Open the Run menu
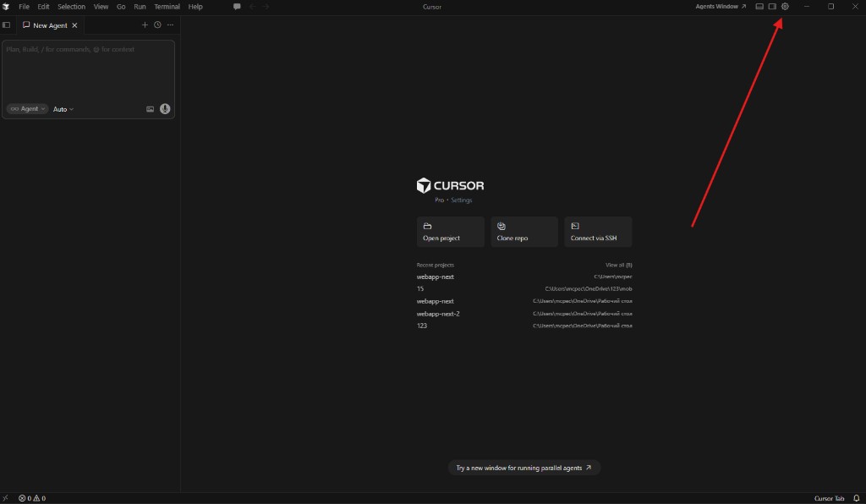 tap(140, 7)
